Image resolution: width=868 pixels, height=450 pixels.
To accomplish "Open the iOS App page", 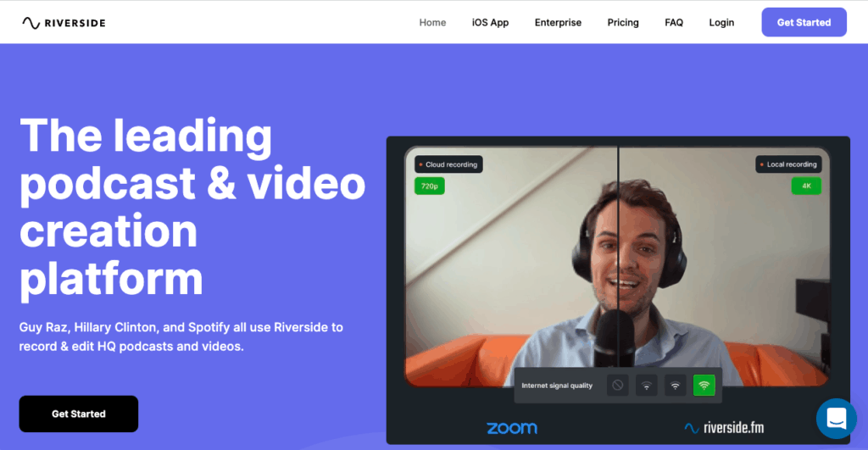I will [x=490, y=23].
